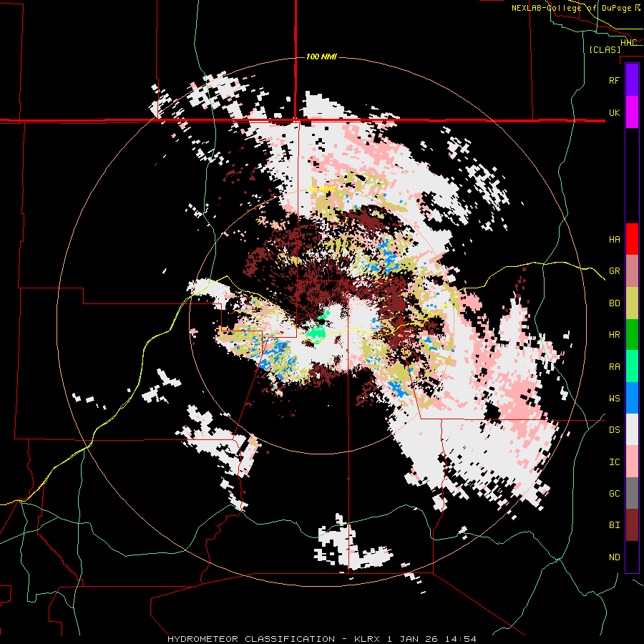This screenshot has height=644, width=644.
Task: Select the DS legend label
Action: [x=614, y=430]
